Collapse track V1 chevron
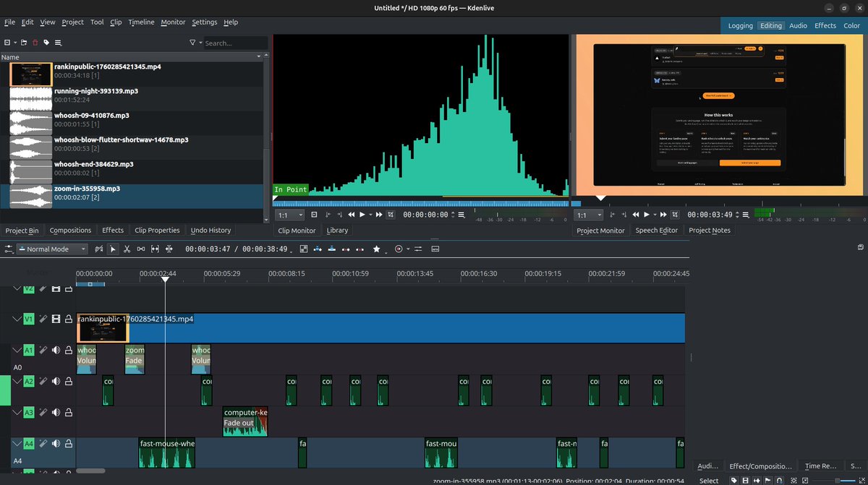Viewport: 868px width, 485px height. pos(17,319)
